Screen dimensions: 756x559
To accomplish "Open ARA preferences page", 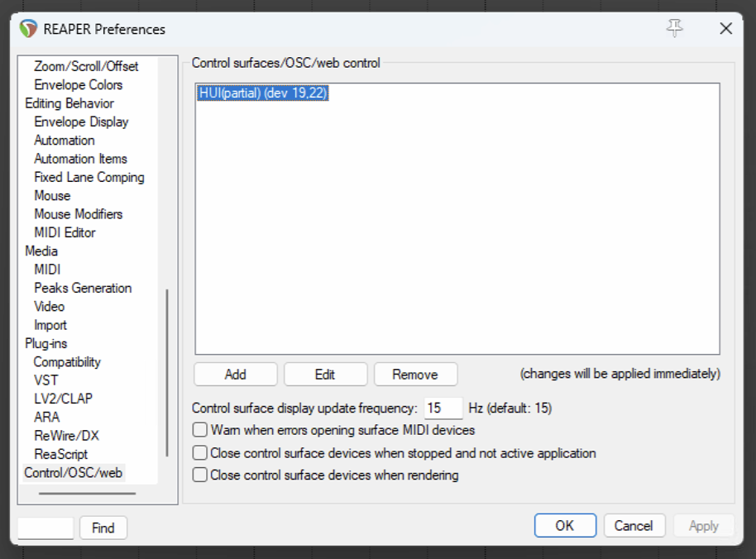I will [47, 417].
